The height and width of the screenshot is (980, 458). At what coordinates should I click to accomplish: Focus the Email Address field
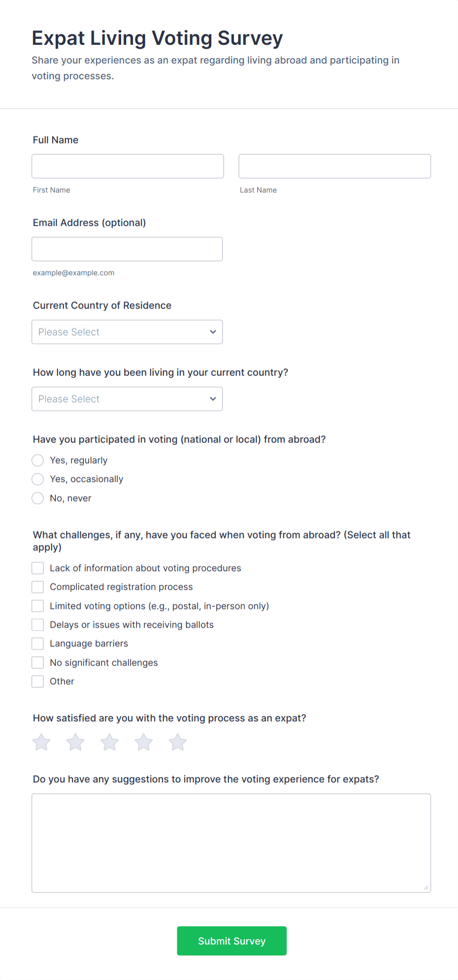[x=127, y=249]
